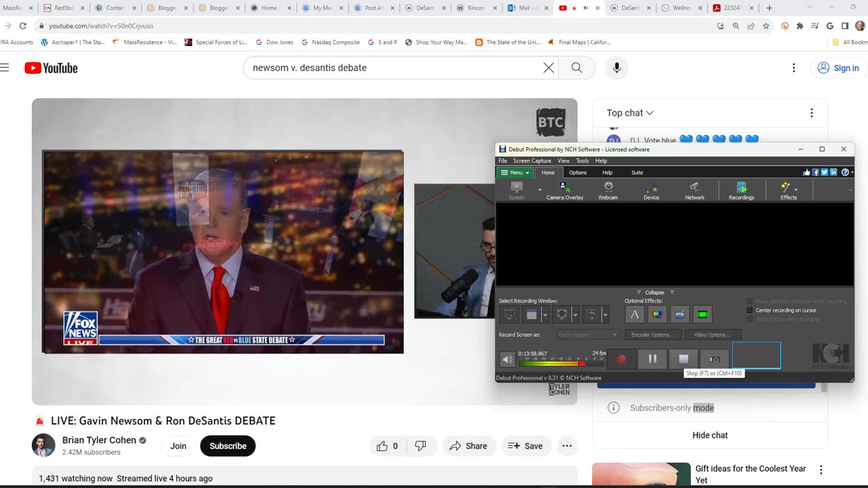Select previous selection recording button
Image resolution: width=868 pixels, height=488 pixels.
(x=591, y=314)
